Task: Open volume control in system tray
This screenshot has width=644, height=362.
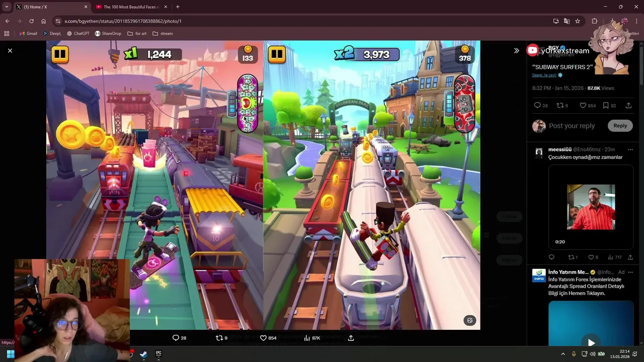Action: click(593, 354)
